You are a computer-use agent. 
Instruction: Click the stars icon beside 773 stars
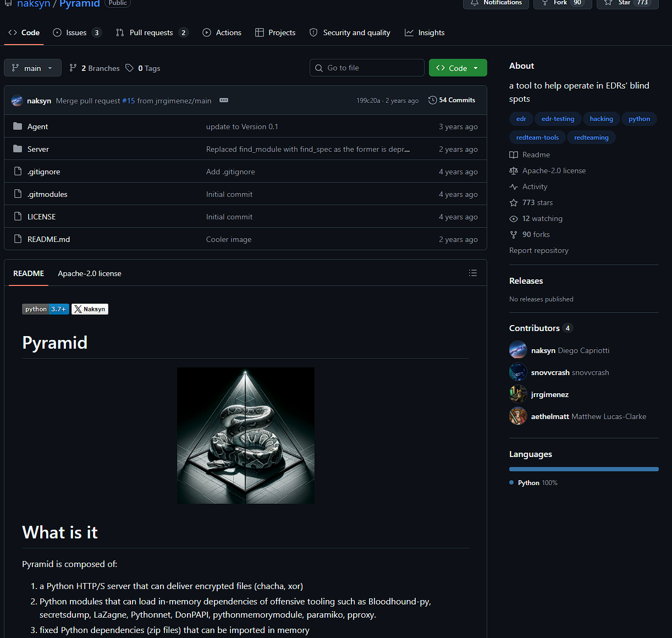(514, 202)
